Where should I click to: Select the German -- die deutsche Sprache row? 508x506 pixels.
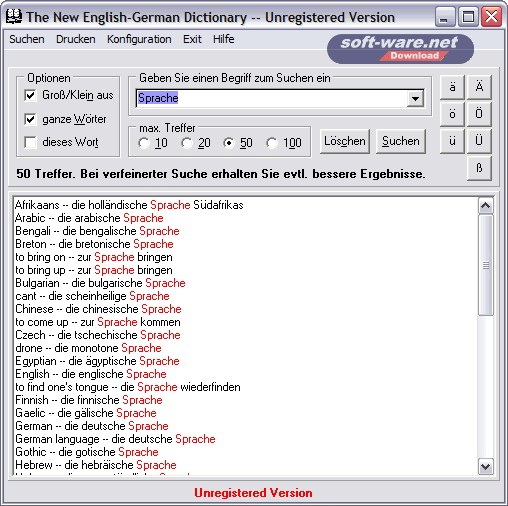(x=92, y=426)
